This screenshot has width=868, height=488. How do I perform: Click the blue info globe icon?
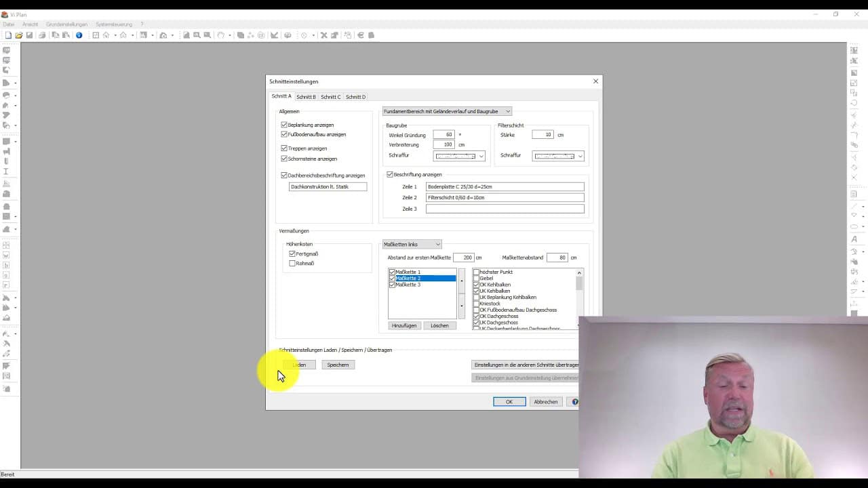tap(79, 35)
